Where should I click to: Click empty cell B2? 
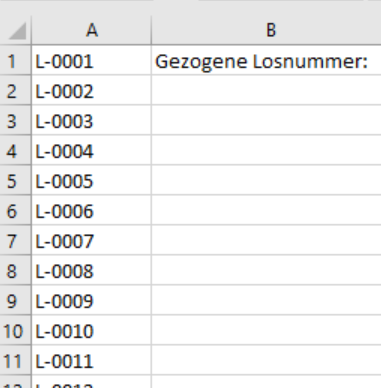pos(267,90)
